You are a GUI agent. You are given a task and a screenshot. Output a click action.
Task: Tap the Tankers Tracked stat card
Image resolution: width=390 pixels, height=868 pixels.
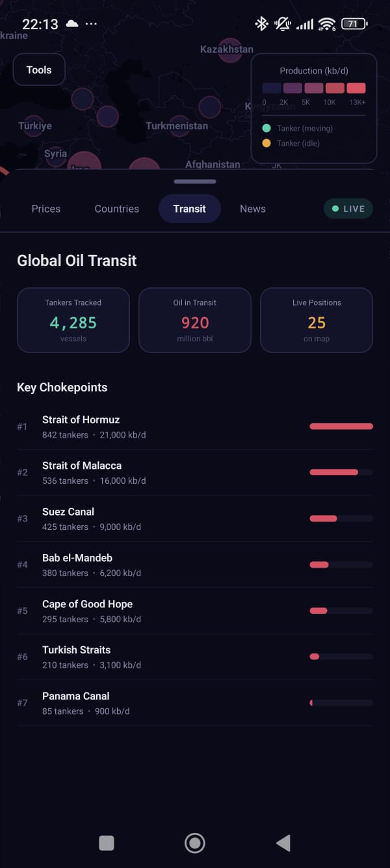[73, 321]
